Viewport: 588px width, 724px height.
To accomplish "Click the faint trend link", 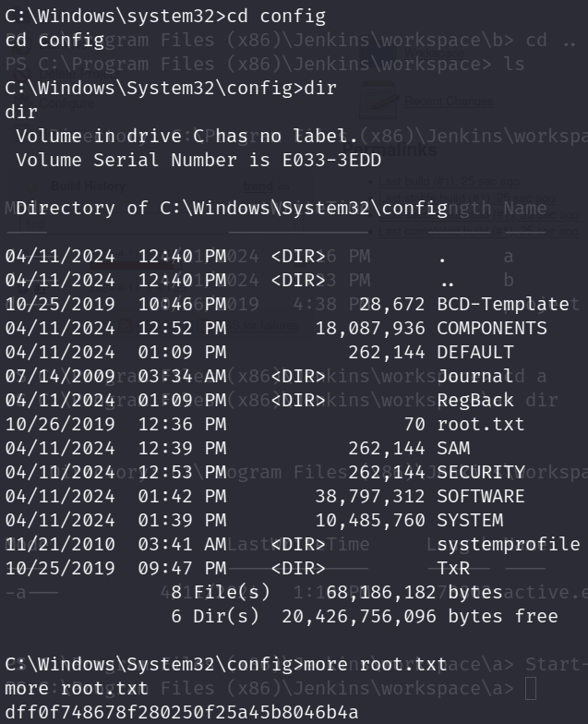I will point(258,187).
